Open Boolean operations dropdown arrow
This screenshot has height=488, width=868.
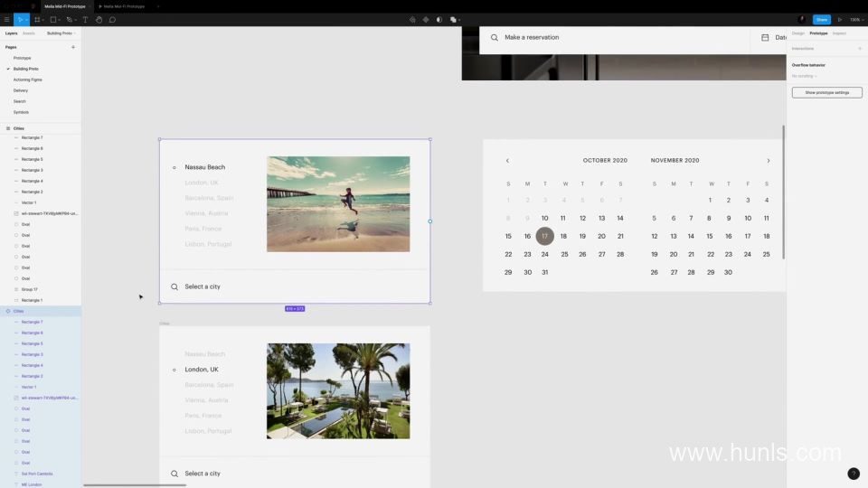click(459, 20)
